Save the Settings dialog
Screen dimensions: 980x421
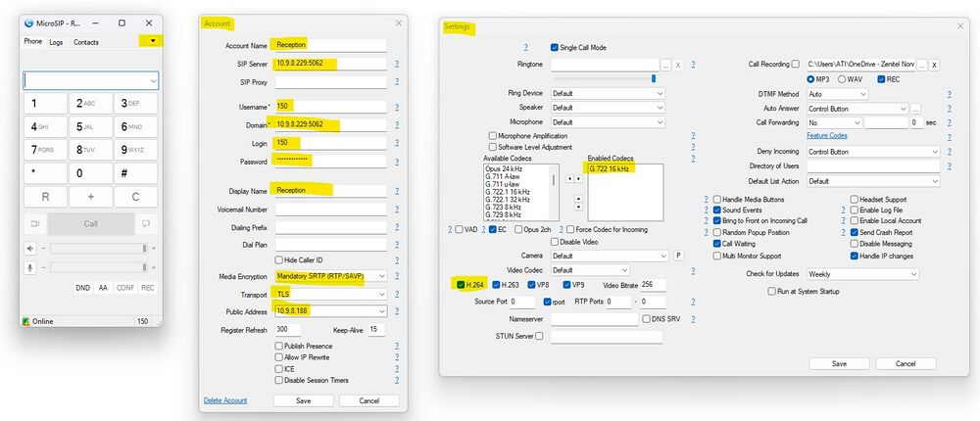[x=840, y=363]
